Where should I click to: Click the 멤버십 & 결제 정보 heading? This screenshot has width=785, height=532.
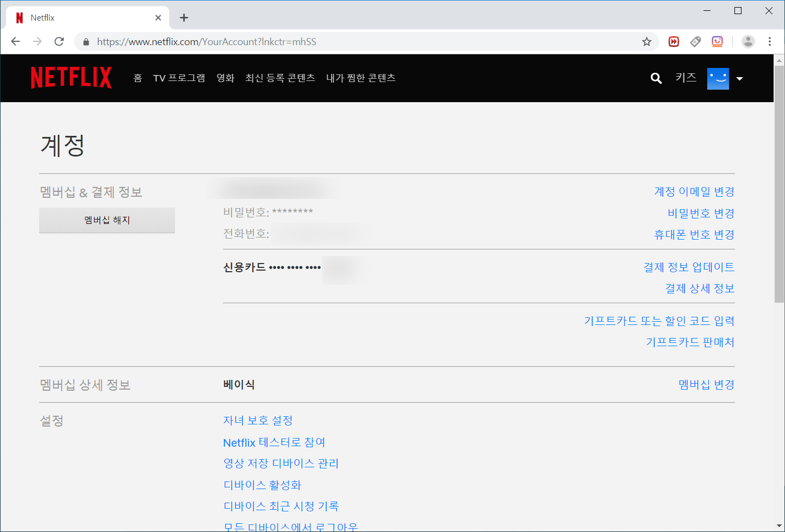[x=91, y=192]
